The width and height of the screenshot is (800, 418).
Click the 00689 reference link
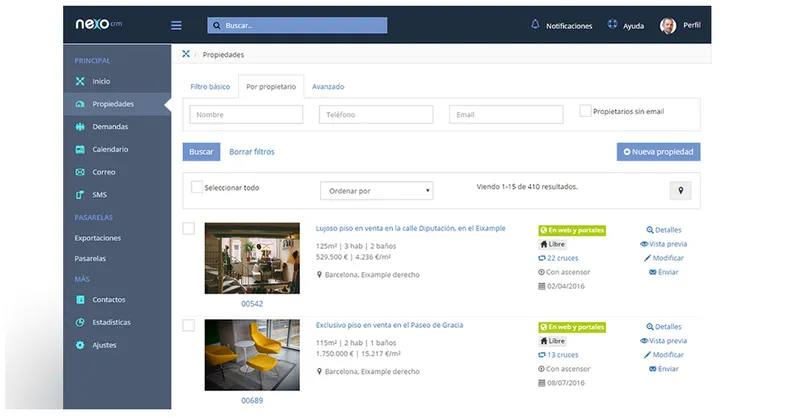pyautogui.click(x=252, y=401)
